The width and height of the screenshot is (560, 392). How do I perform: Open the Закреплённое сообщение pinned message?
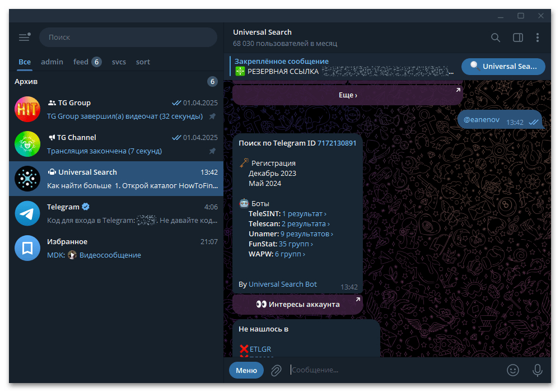click(343, 67)
